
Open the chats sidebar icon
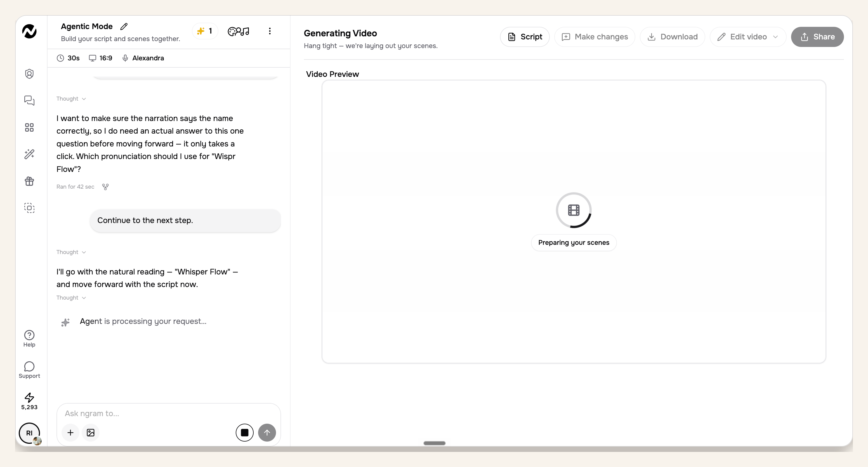(x=29, y=100)
